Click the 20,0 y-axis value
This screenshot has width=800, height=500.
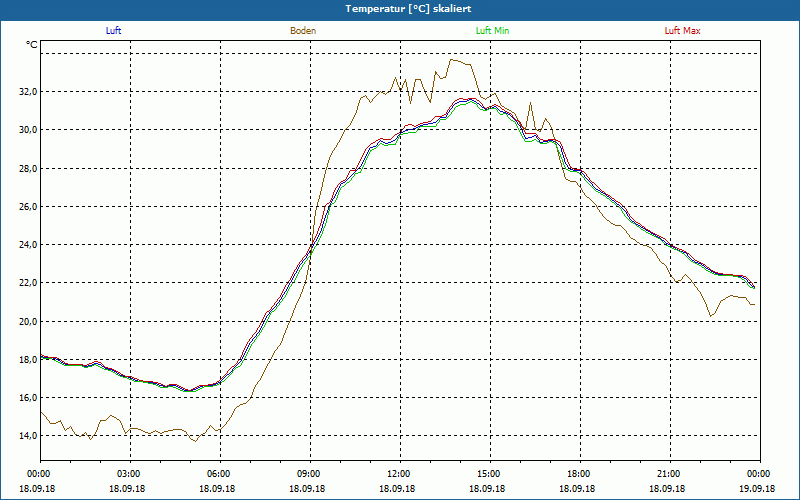pos(28,321)
